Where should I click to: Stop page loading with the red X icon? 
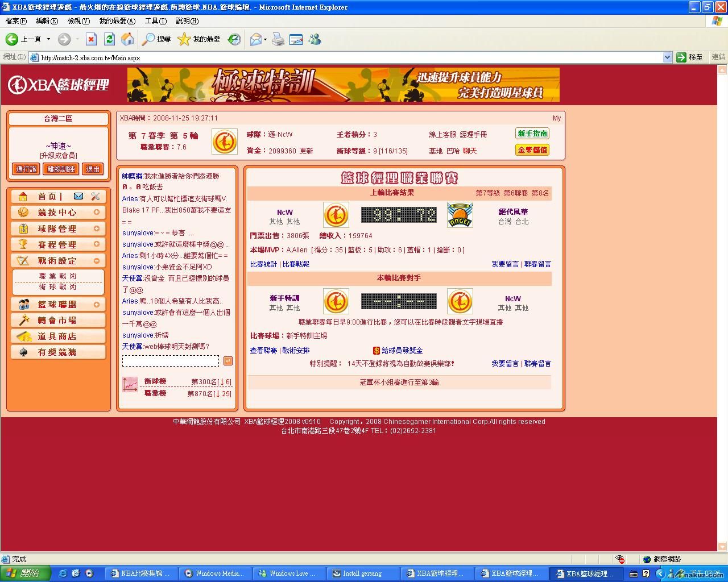pyautogui.click(x=91, y=39)
